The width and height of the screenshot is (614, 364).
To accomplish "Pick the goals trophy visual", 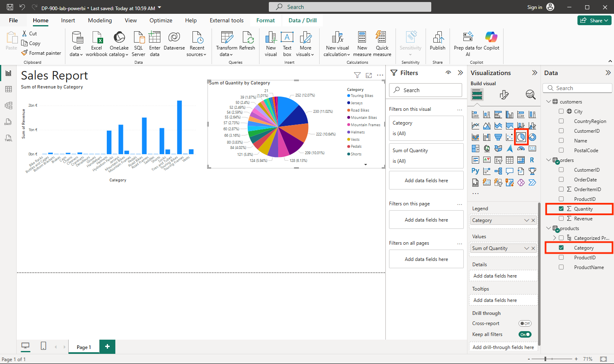I will click(532, 171).
